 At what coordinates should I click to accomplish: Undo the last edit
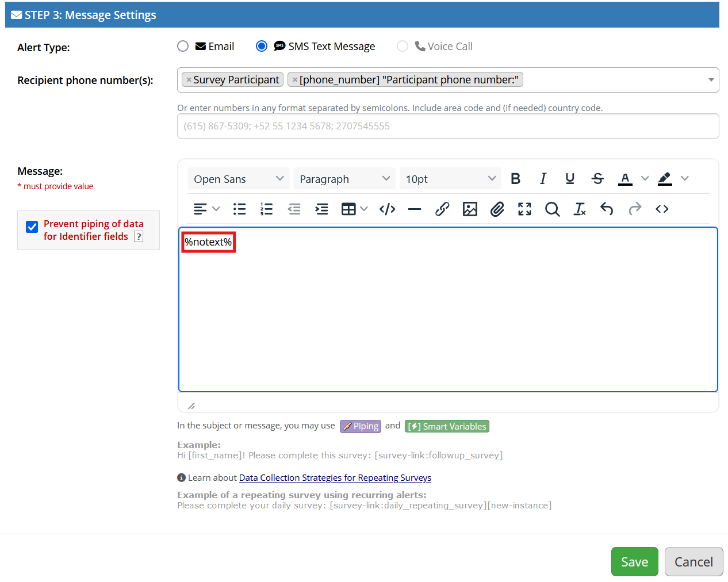click(607, 209)
